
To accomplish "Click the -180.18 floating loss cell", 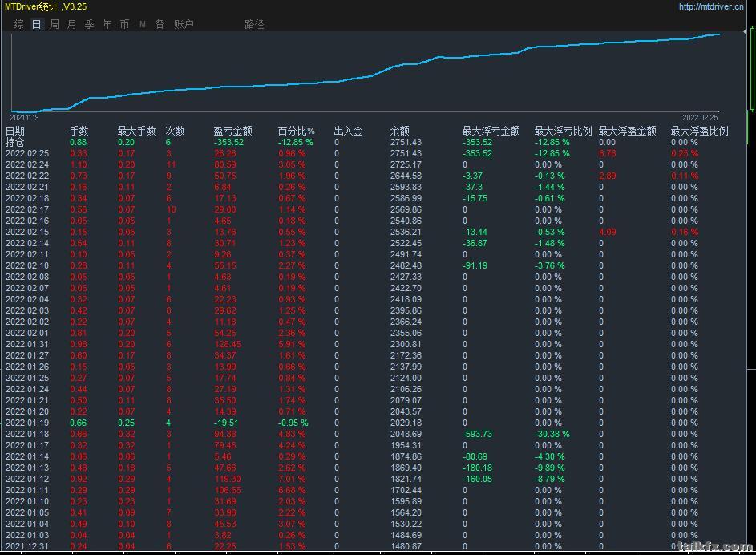I will 477,468.
